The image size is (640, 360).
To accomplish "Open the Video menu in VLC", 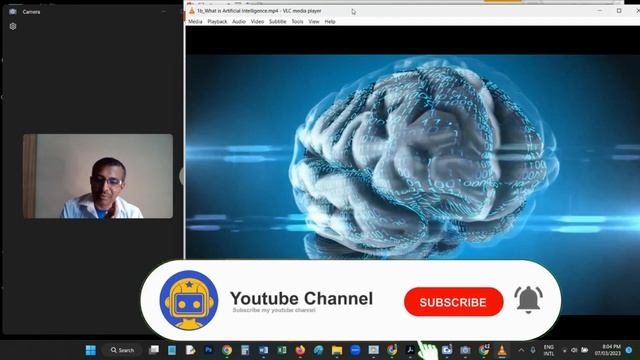I will tap(257, 22).
